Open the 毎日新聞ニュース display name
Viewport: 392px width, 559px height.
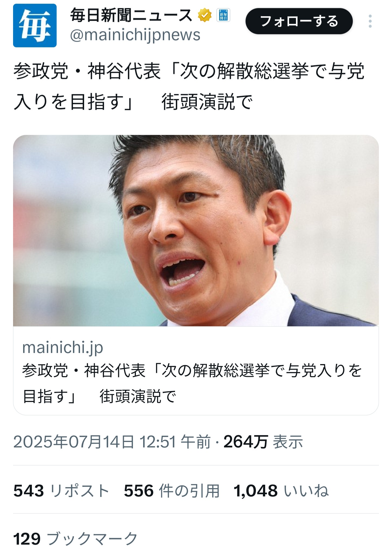pyautogui.click(x=131, y=16)
